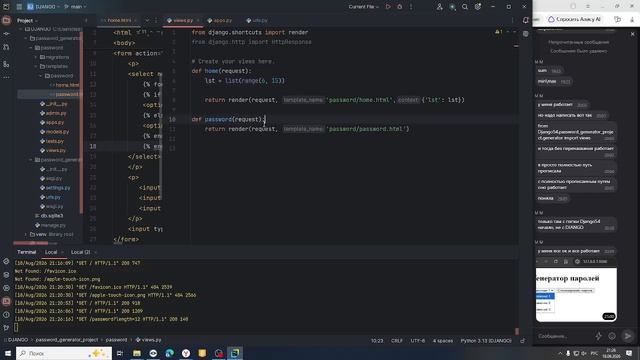
Task: Select the Local (2) terminal tab
Action: (x=80, y=252)
